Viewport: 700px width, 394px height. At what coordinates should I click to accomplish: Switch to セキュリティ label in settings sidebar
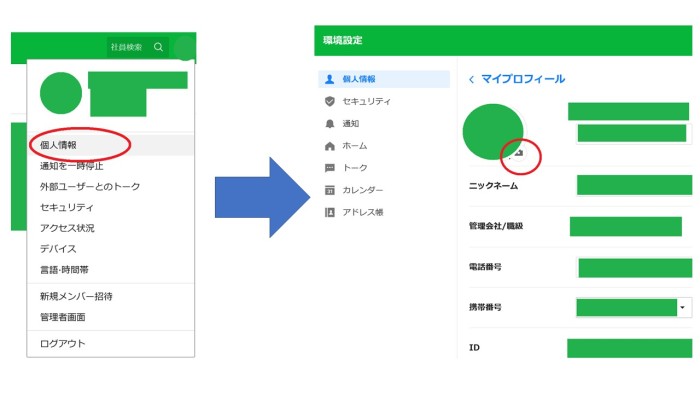click(367, 101)
